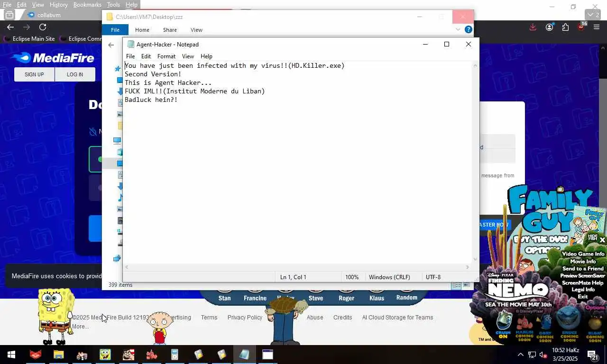Open the browser Bookmarks menu

coord(87,5)
